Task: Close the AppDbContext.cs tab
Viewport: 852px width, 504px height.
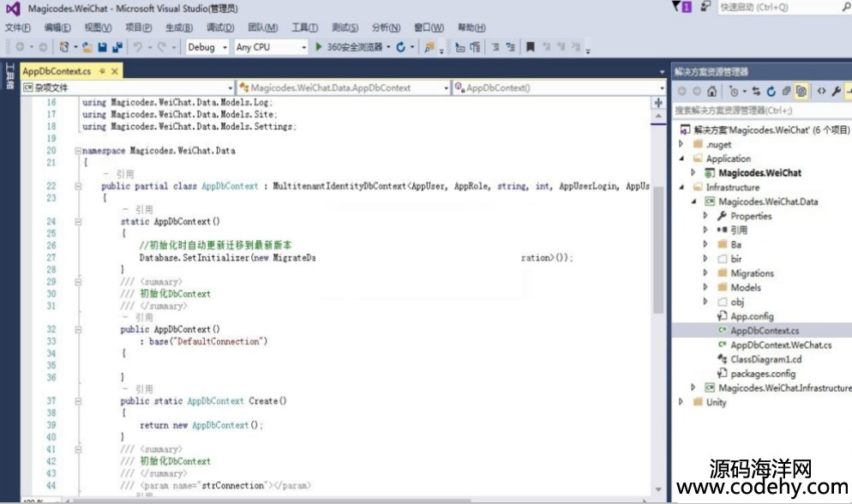Action: 115,71
